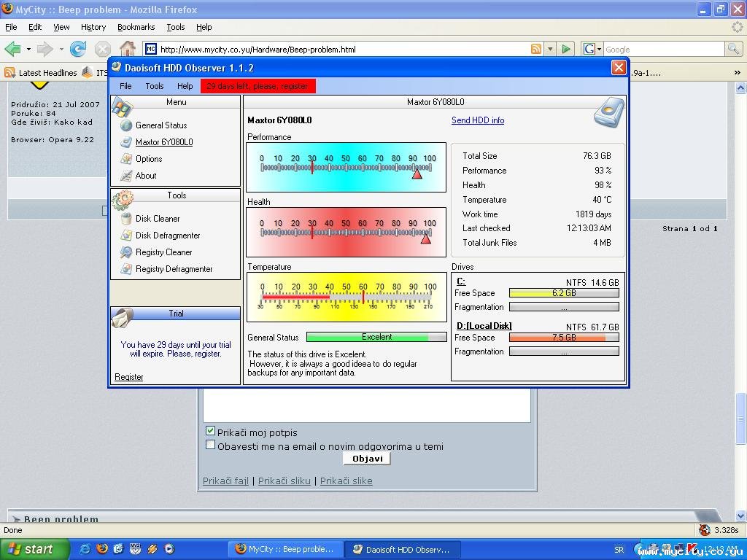Click the red '29 days left, please, register' banner
Viewport: 747px width, 560px height.
258,86
